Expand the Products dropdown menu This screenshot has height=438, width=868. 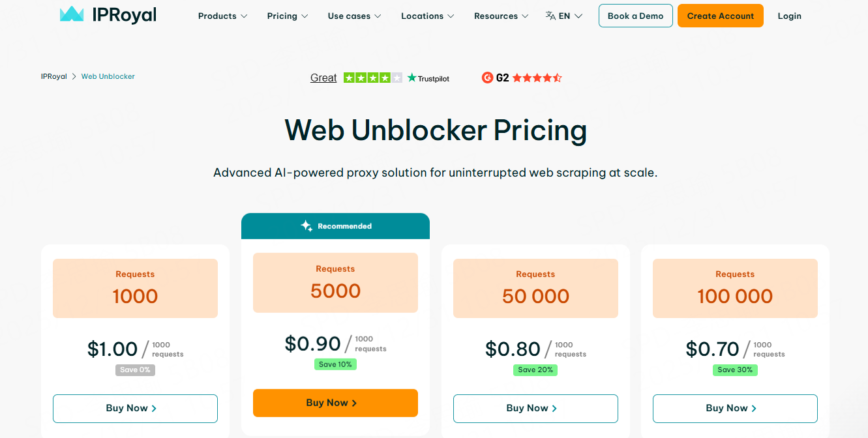pos(222,16)
